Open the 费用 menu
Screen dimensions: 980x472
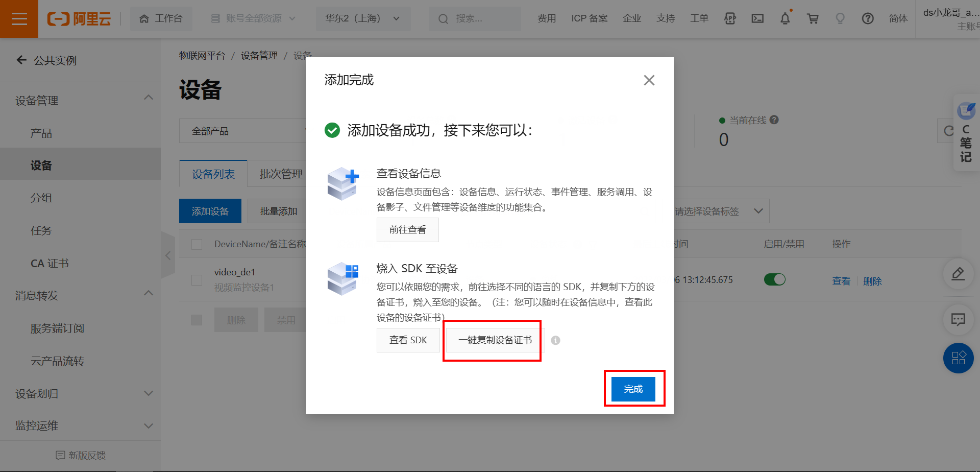[547, 19]
